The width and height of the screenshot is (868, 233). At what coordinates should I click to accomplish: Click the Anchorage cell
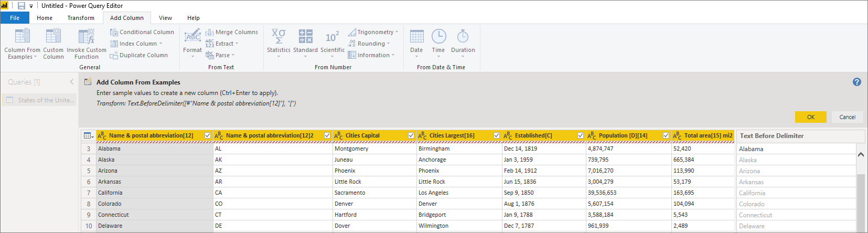point(459,160)
